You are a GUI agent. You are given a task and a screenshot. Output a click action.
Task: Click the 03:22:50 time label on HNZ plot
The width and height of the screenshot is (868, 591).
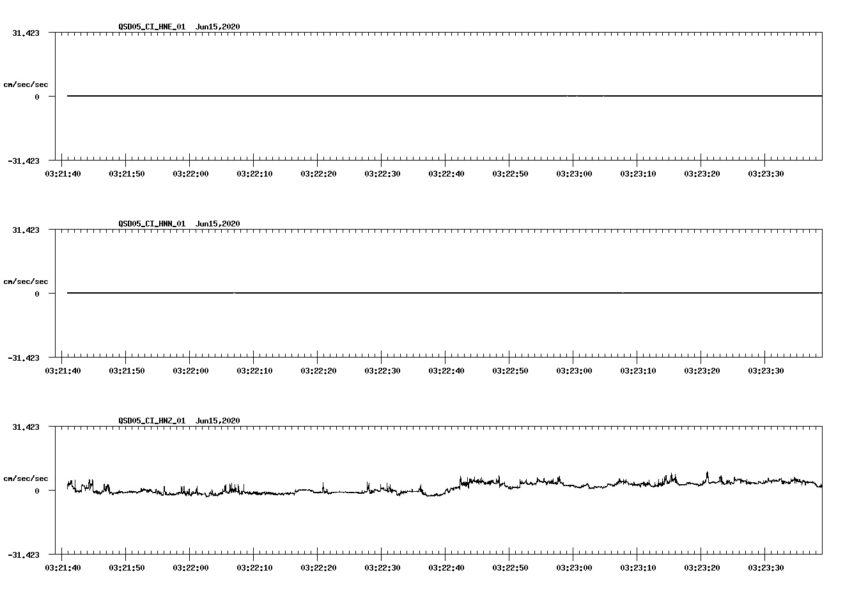[x=510, y=568]
